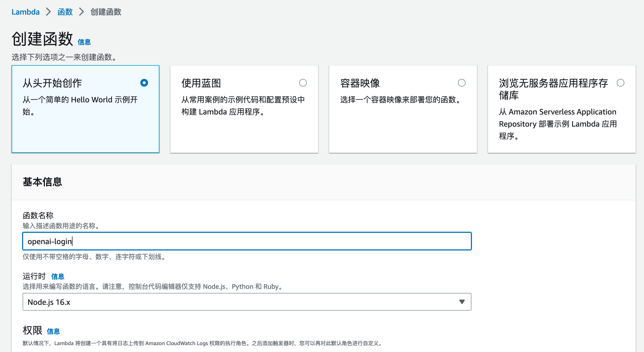The image size is (644, 352).
Task: Click the 基本信息 section heading
Action: click(x=42, y=182)
